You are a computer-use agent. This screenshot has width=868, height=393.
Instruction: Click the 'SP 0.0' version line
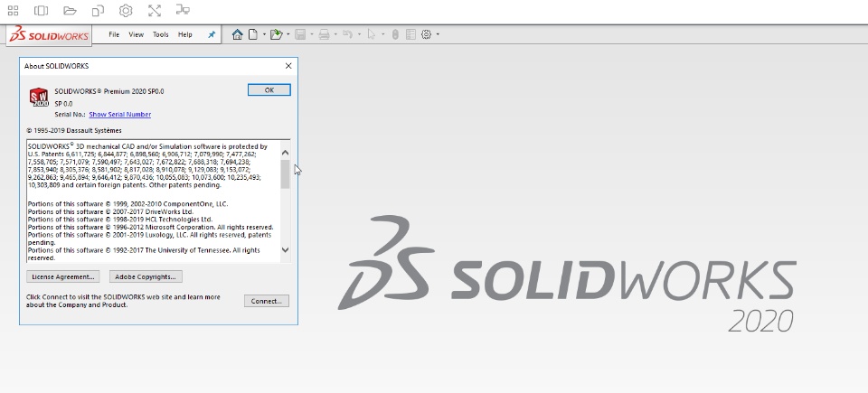click(63, 104)
